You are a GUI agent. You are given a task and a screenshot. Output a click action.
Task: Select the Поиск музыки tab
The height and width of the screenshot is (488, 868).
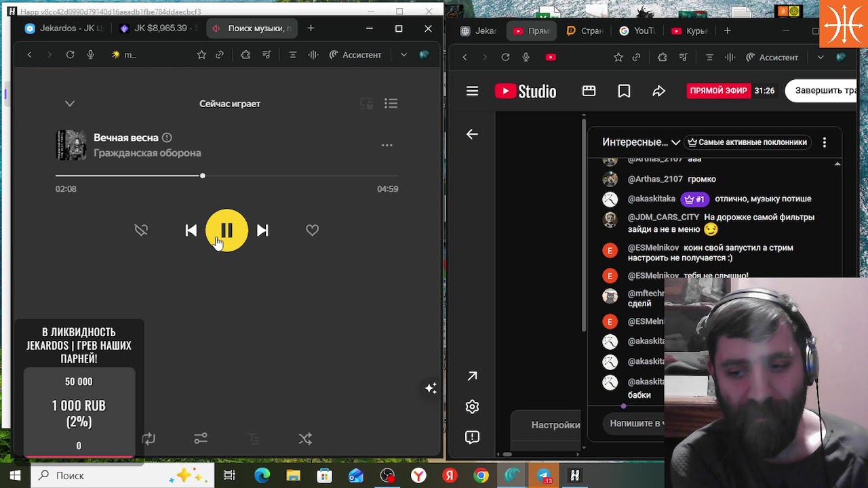click(x=252, y=28)
